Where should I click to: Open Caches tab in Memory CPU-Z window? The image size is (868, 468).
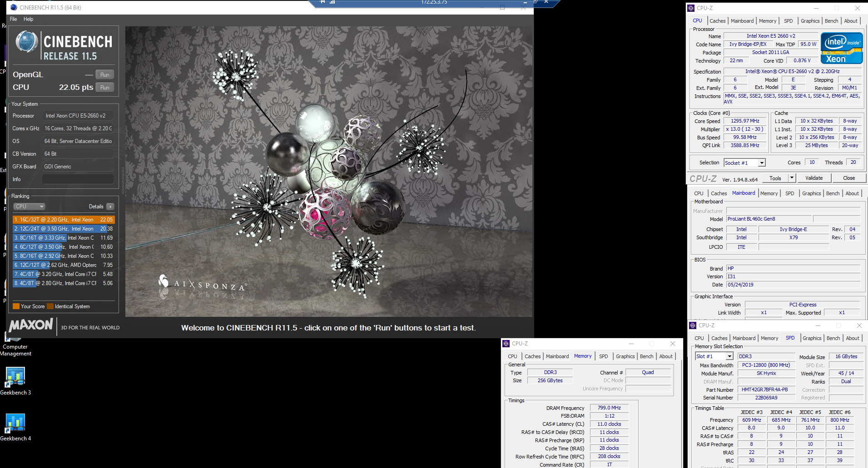click(533, 356)
